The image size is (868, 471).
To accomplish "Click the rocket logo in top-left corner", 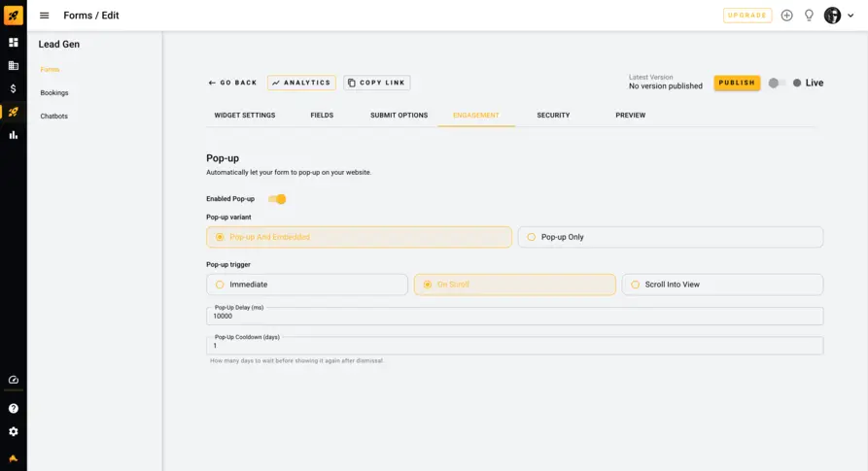I will coord(14,15).
